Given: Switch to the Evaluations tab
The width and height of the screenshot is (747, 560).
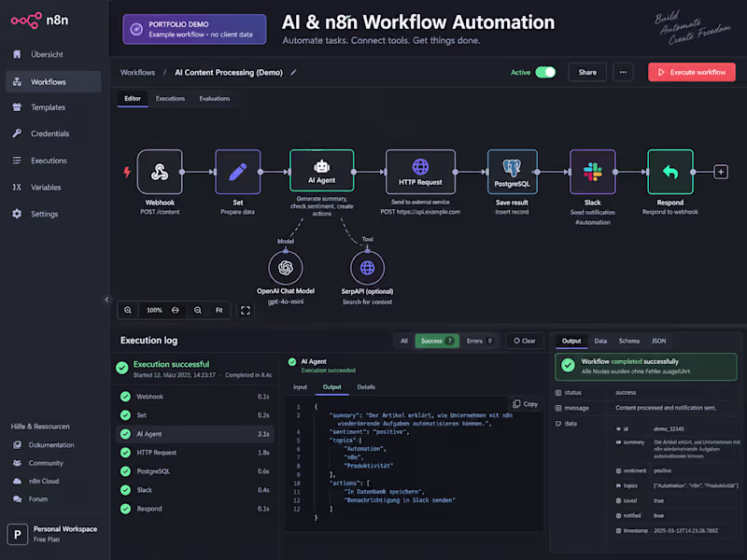Looking at the screenshot, I should (x=215, y=99).
